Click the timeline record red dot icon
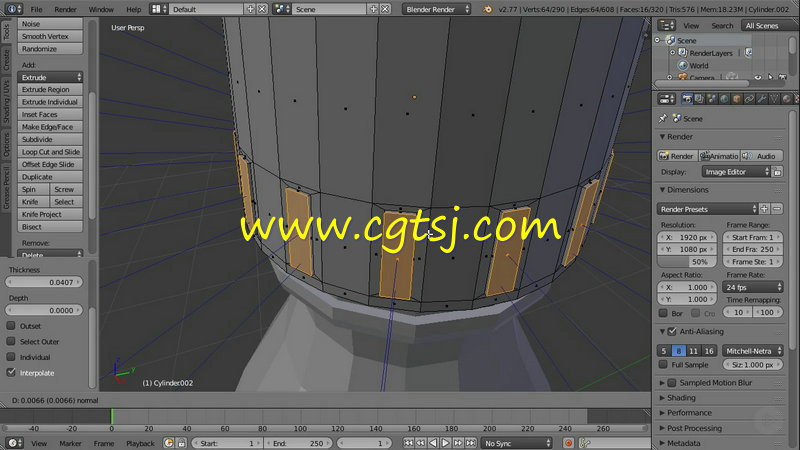 coord(568,443)
